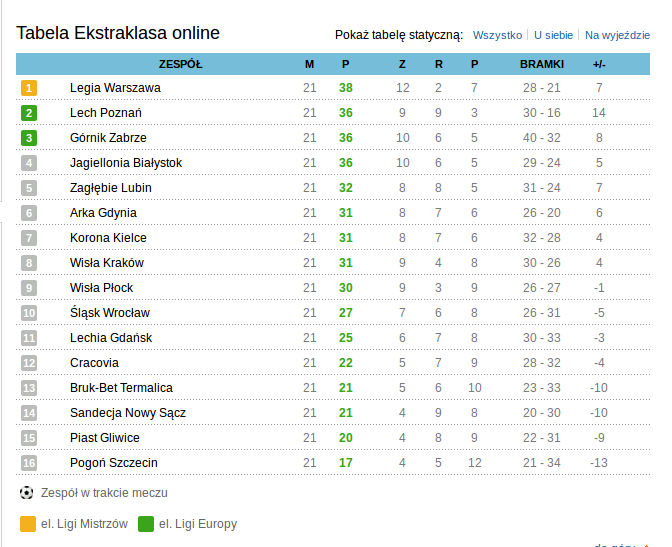Click the position 5 badge for Zagłębie Lubin
The height and width of the screenshot is (547, 672).
pyautogui.click(x=29, y=188)
